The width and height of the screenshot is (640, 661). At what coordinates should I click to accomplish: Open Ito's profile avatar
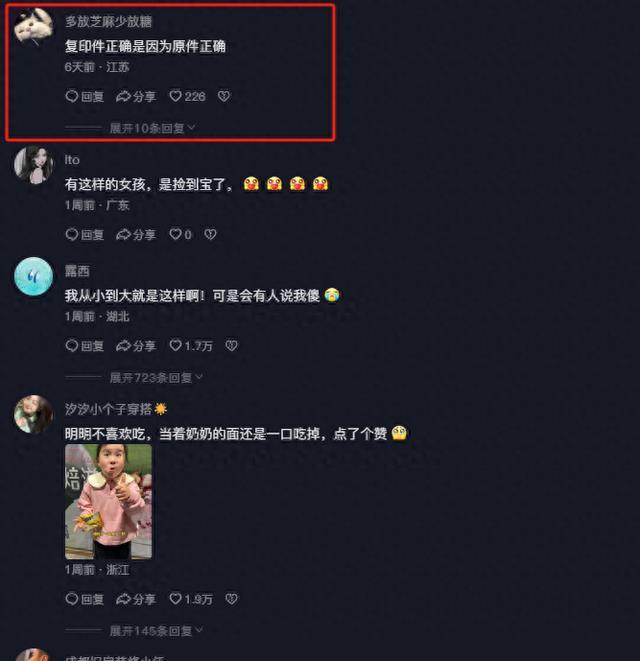click(x=34, y=165)
